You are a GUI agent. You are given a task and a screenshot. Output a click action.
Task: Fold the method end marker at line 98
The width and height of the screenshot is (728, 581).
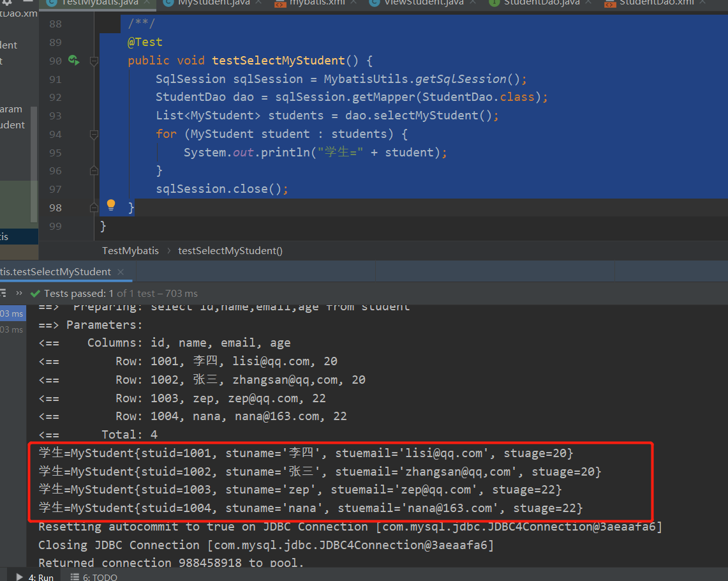(94, 207)
